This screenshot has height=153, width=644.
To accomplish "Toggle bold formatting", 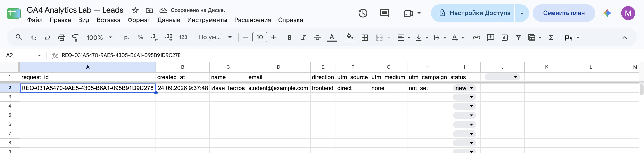I will [x=289, y=37].
